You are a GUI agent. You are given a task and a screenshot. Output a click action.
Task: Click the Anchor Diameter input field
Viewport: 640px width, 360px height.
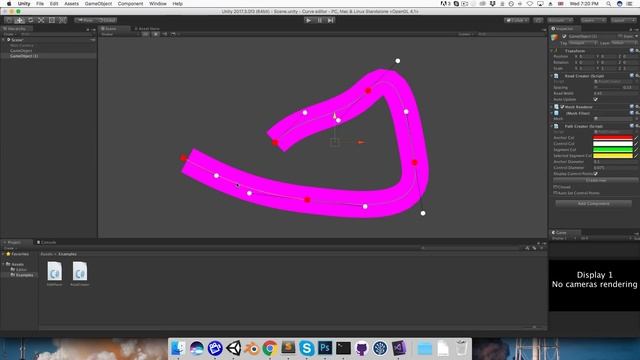pos(616,162)
